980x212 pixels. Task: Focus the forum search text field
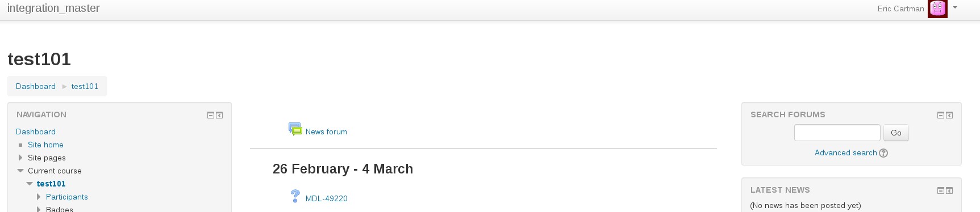(x=837, y=133)
